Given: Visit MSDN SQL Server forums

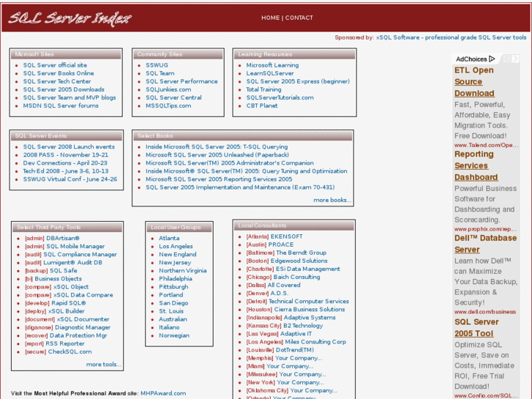Looking at the screenshot, I should 61,105.
